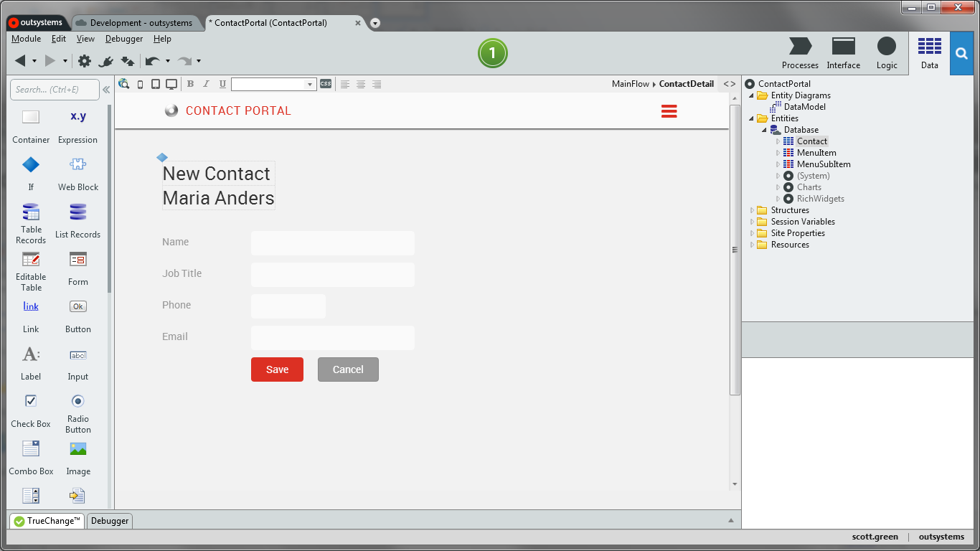Toggle bold formatting
The height and width of the screenshot is (551, 980).
[x=190, y=84]
